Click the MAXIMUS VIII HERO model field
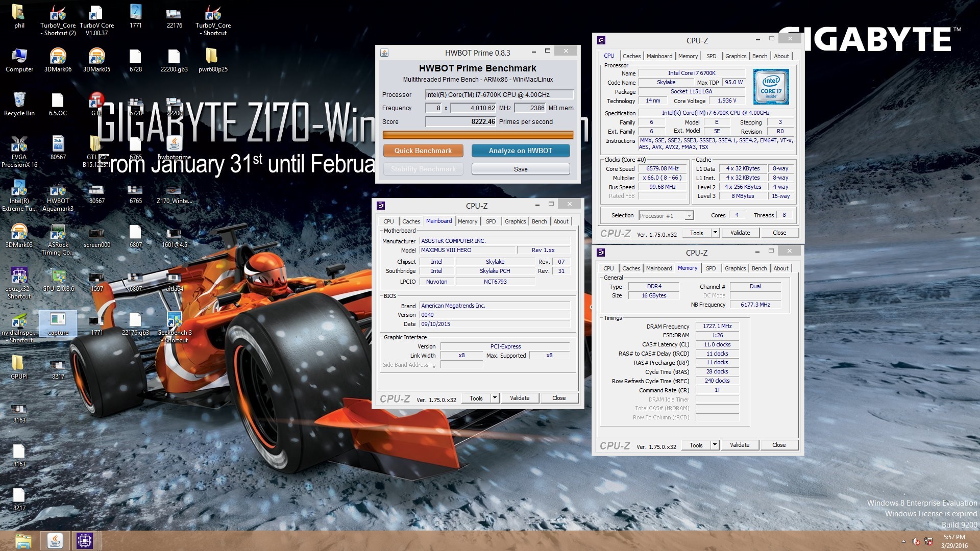Screen dimensions: 980x551 (467, 250)
